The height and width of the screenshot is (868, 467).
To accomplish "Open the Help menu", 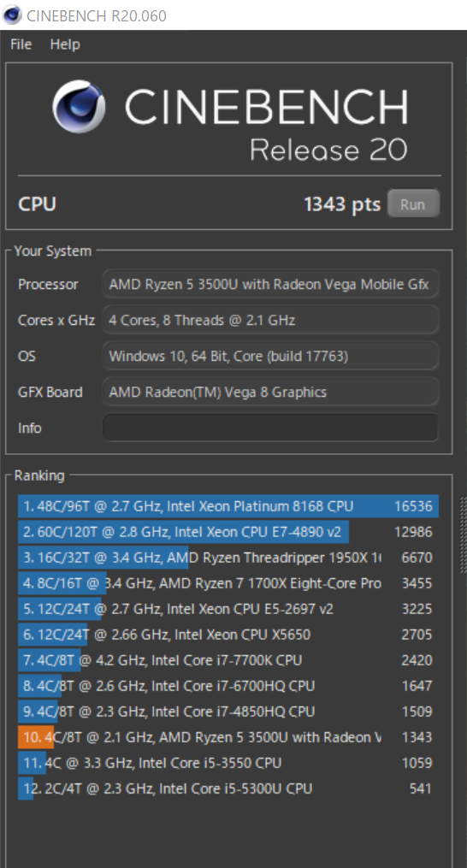I will (x=65, y=44).
